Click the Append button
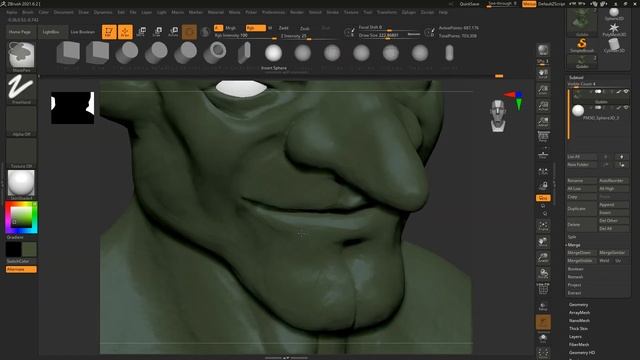The height and width of the screenshot is (360, 640). [x=613, y=205]
